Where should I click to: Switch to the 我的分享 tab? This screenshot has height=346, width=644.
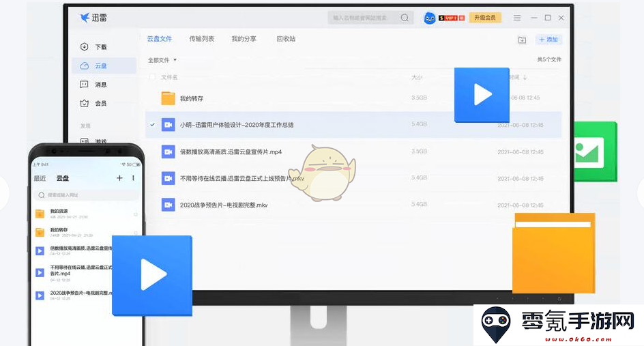[x=244, y=39]
